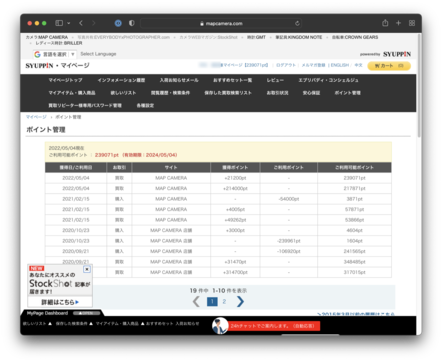Open the 各種設定 menu item
The image size is (442, 362).
(x=145, y=105)
